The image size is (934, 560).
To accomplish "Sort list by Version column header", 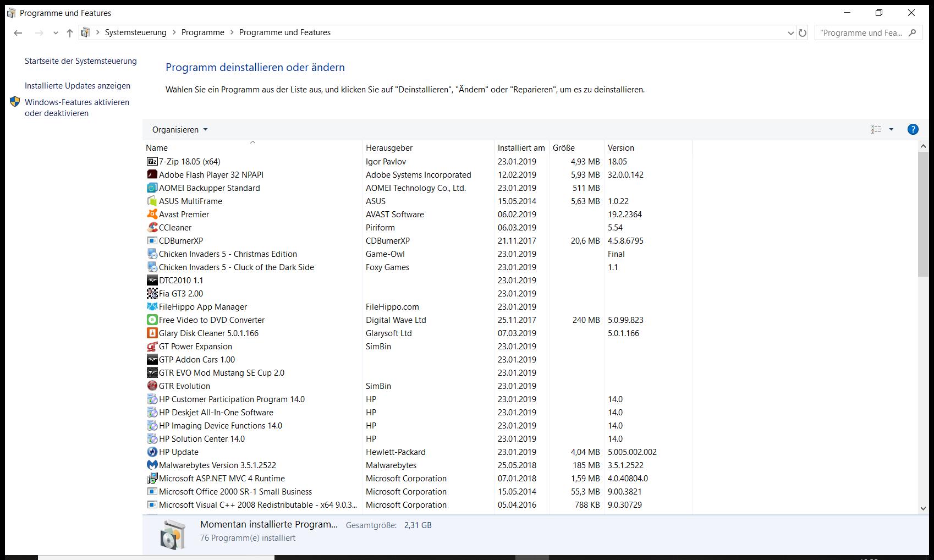I will (x=648, y=147).
